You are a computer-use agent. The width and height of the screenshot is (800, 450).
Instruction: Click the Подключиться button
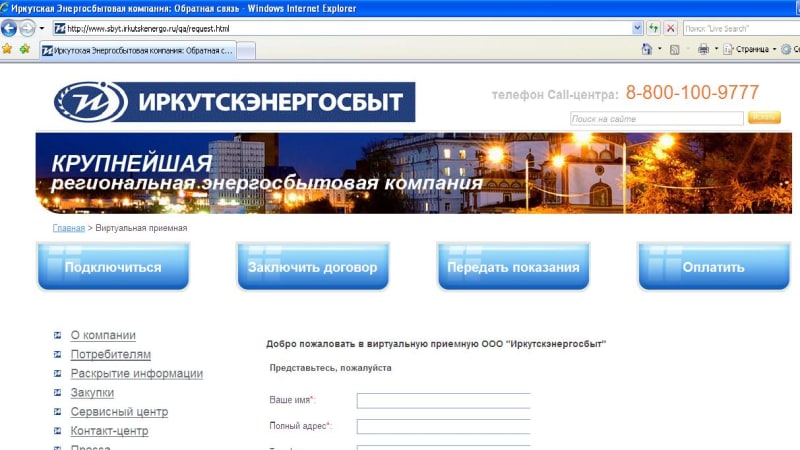click(x=113, y=267)
